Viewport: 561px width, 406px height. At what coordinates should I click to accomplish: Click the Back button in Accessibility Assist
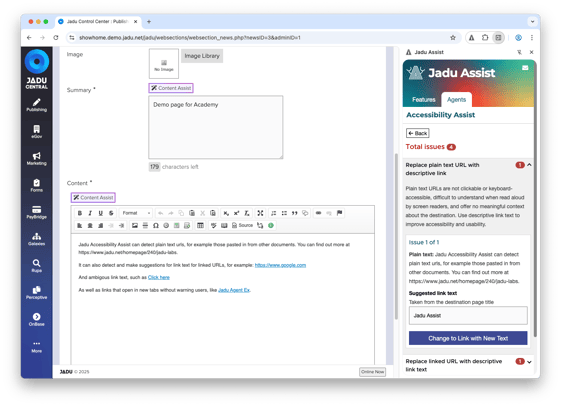click(x=418, y=133)
